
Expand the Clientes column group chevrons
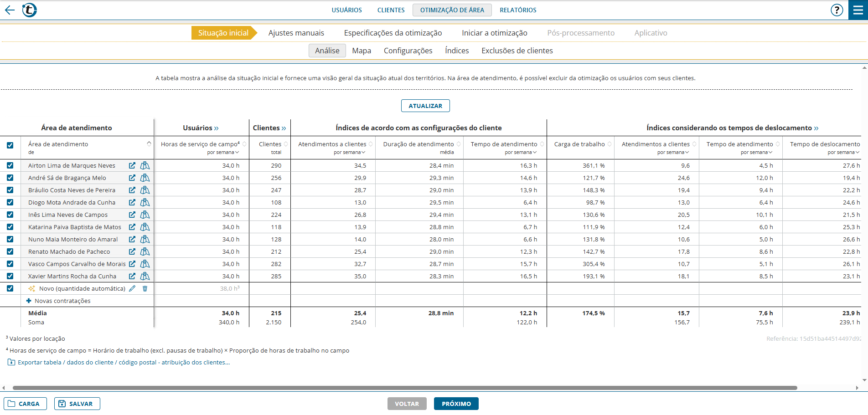284,128
